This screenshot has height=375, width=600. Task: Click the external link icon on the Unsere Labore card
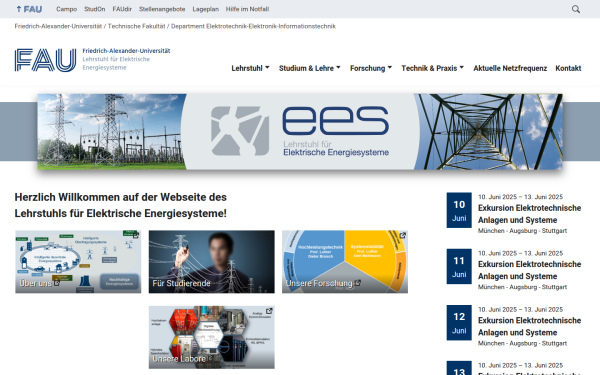pos(269,311)
